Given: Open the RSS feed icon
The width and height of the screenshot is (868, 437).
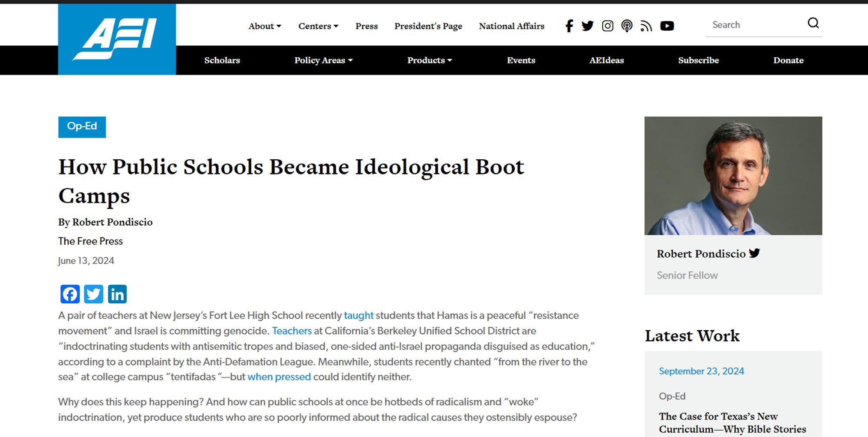Looking at the screenshot, I should click(646, 26).
